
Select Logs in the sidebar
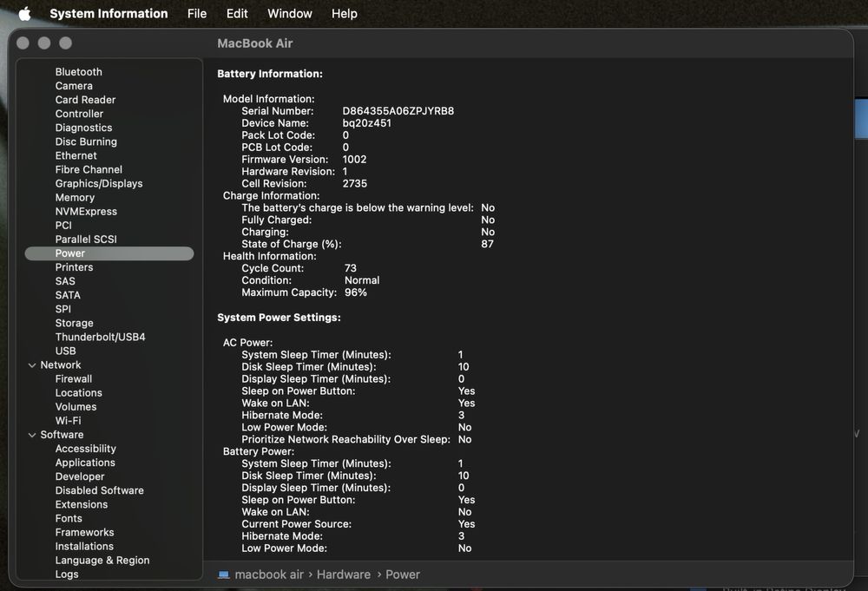click(67, 574)
